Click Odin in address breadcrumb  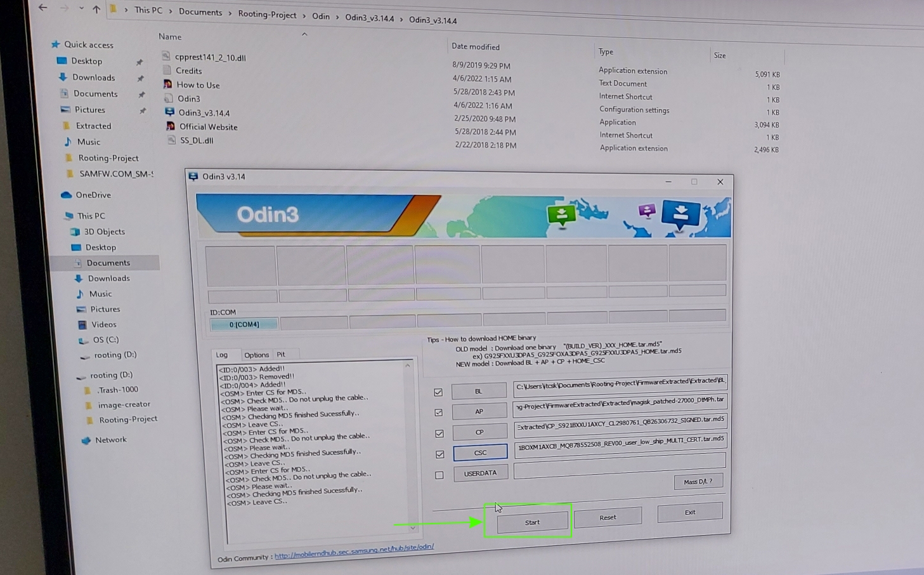(x=321, y=16)
